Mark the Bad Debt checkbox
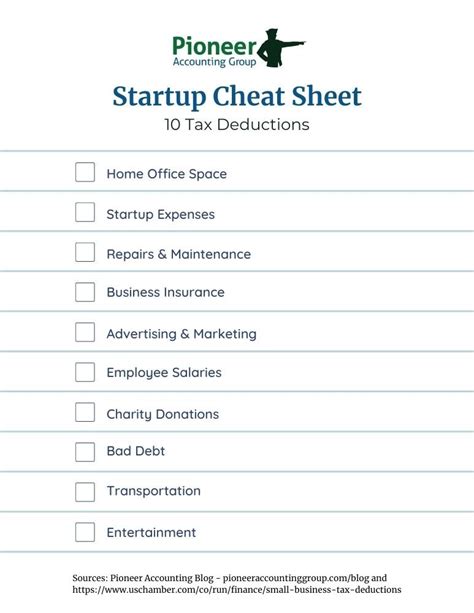The image size is (474, 613). pyautogui.click(x=85, y=452)
